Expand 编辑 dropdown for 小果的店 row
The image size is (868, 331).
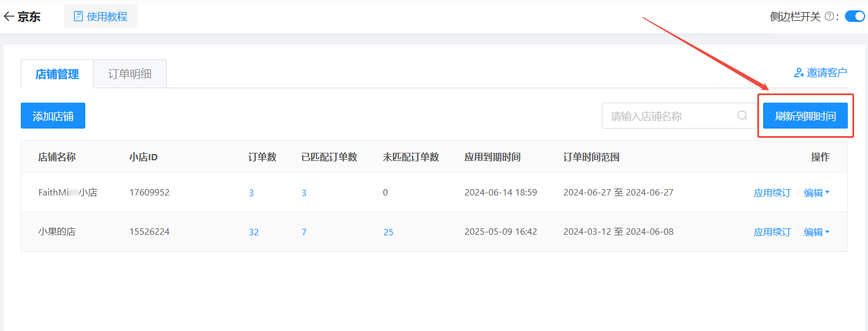coord(817,232)
